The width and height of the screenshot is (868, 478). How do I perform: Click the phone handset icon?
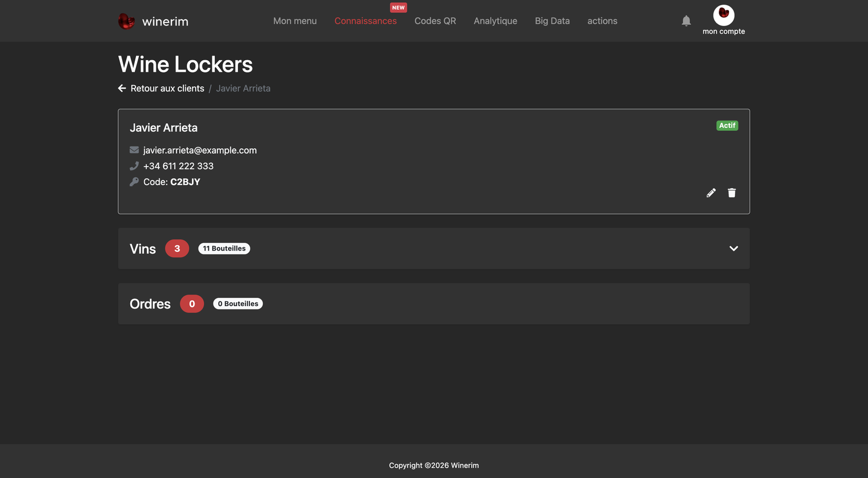[x=134, y=166]
